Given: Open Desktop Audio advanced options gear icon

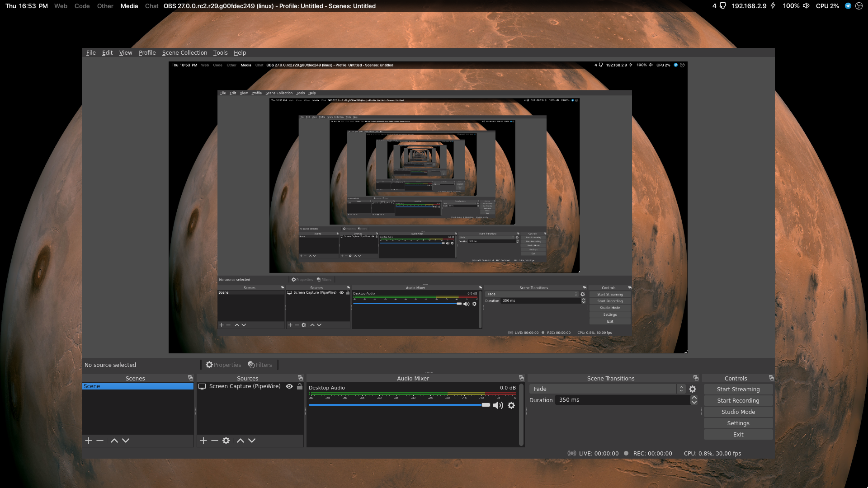Looking at the screenshot, I should pos(511,405).
